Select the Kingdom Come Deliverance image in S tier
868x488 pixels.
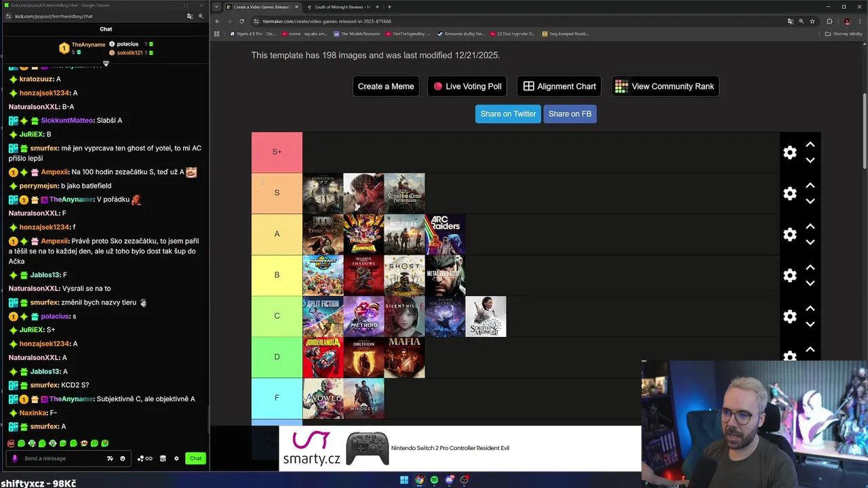pos(404,193)
